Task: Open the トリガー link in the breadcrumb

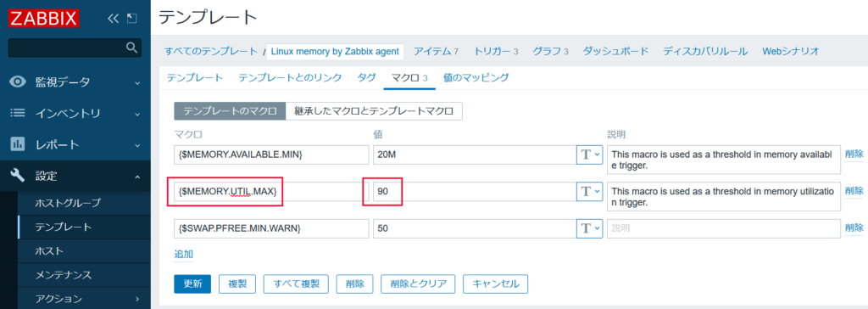Action: [495, 52]
